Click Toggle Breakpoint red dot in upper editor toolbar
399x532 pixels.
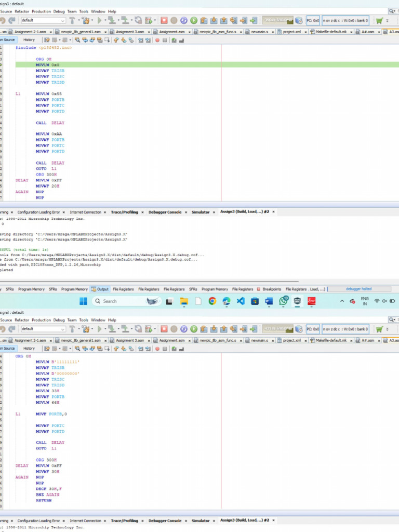[x=157, y=40]
